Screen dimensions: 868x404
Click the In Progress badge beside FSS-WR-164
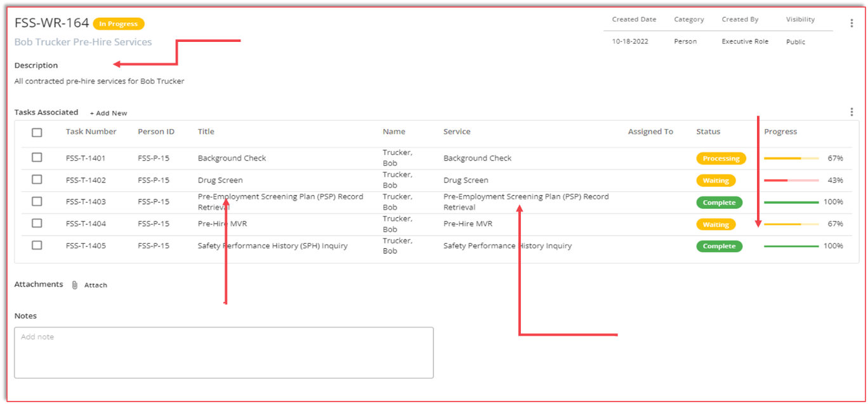tap(118, 24)
